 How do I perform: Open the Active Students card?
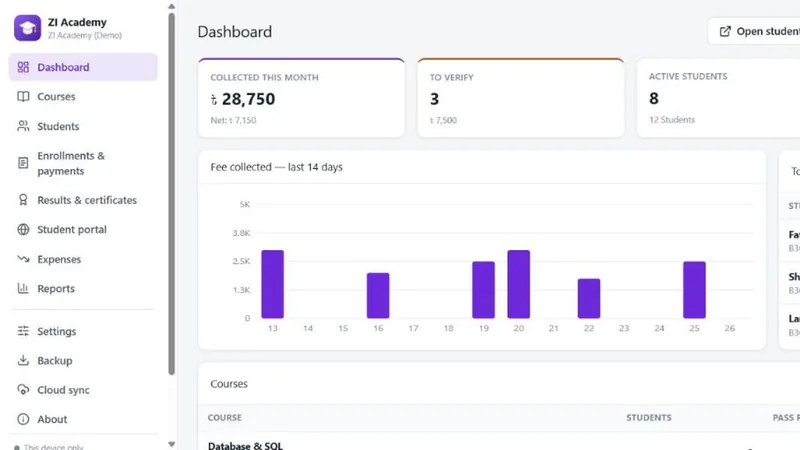click(x=718, y=98)
